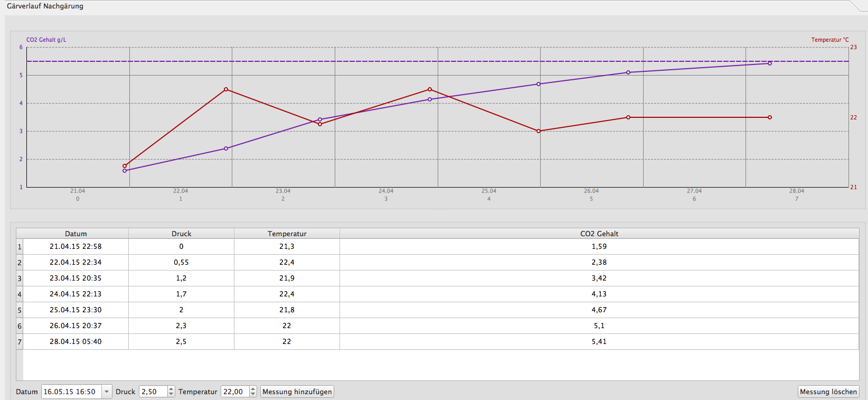The width and height of the screenshot is (868, 400).
Task: Click the Druck column header
Action: click(x=181, y=234)
